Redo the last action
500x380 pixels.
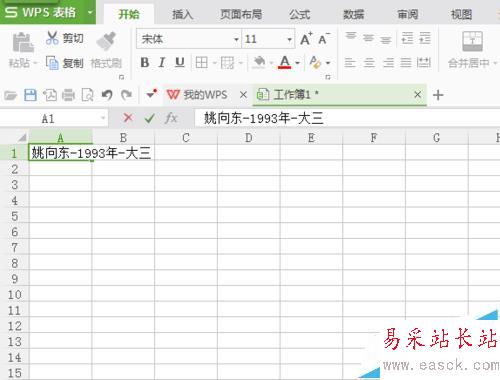pyautogui.click(x=126, y=95)
